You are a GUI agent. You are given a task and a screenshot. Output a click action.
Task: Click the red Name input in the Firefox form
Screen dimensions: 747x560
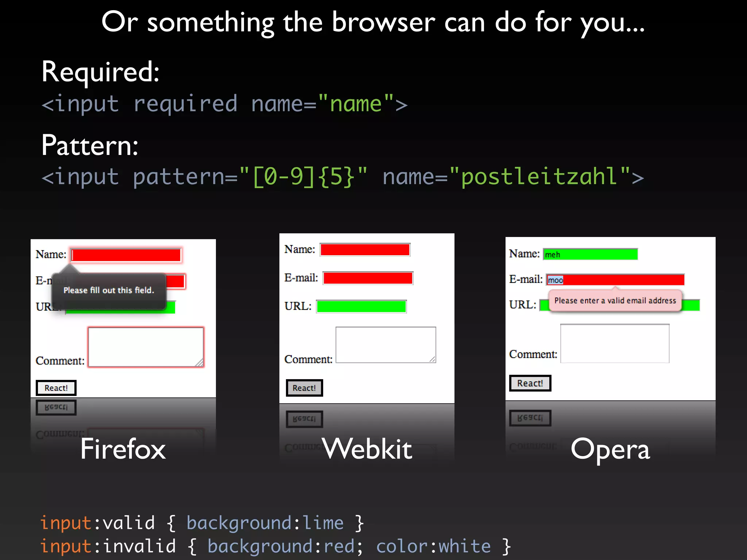tap(126, 255)
